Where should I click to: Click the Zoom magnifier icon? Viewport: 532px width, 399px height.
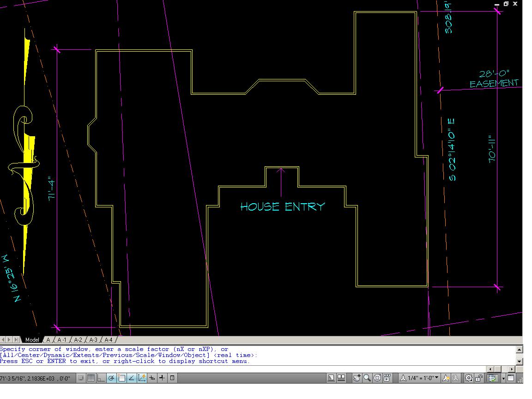[x=367, y=378]
